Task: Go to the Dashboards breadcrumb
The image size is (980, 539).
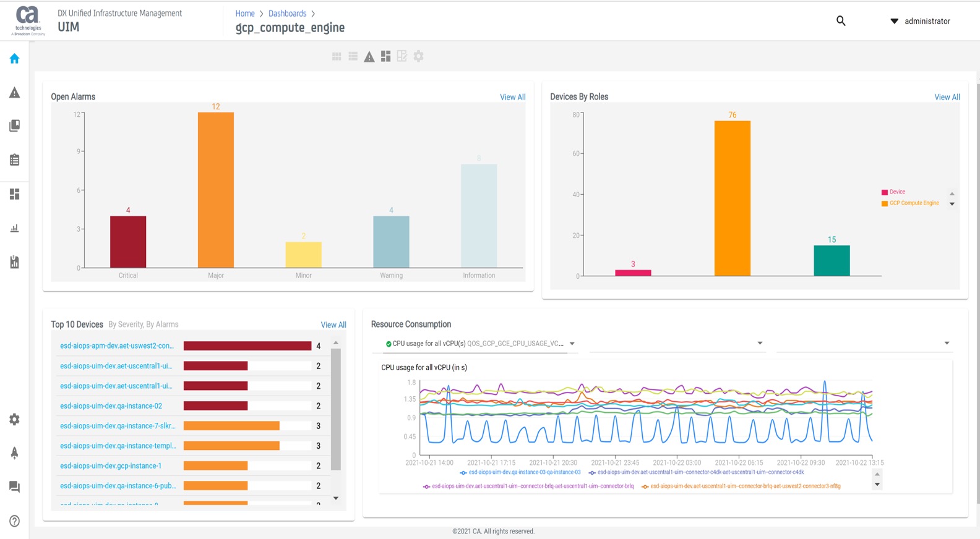Action: tap(287, 14)
